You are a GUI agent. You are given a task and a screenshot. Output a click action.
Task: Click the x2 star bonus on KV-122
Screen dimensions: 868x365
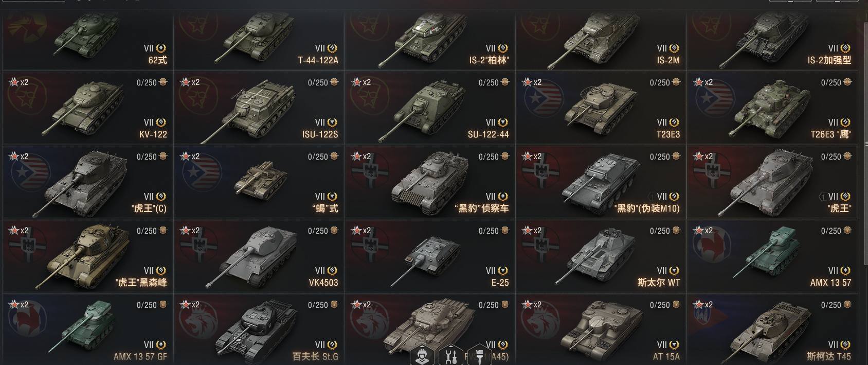pos(19,82)
